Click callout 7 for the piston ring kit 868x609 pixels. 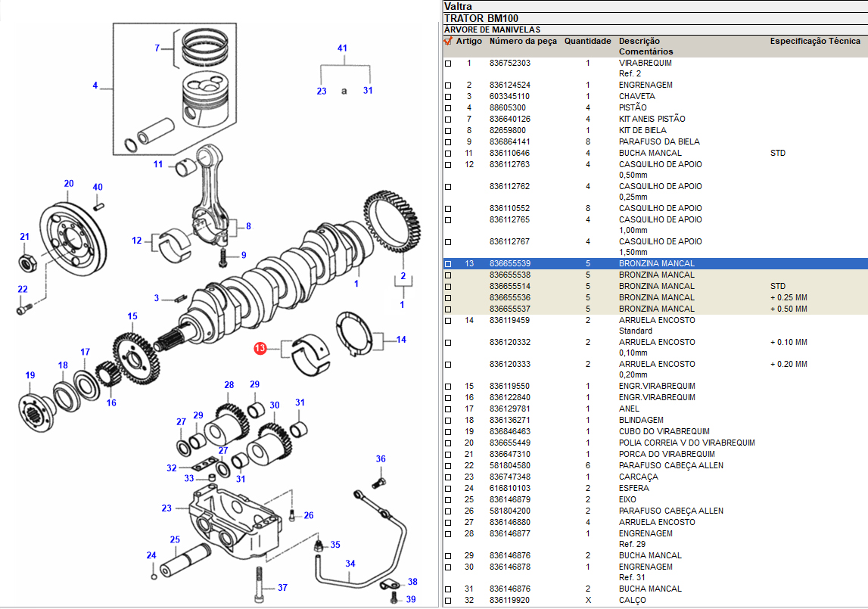(x=157, y=48)
